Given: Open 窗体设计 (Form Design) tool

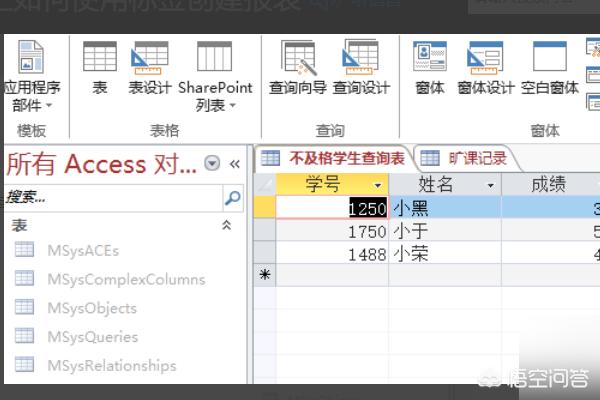Looking at the screenshot, I should coord(485,68).
